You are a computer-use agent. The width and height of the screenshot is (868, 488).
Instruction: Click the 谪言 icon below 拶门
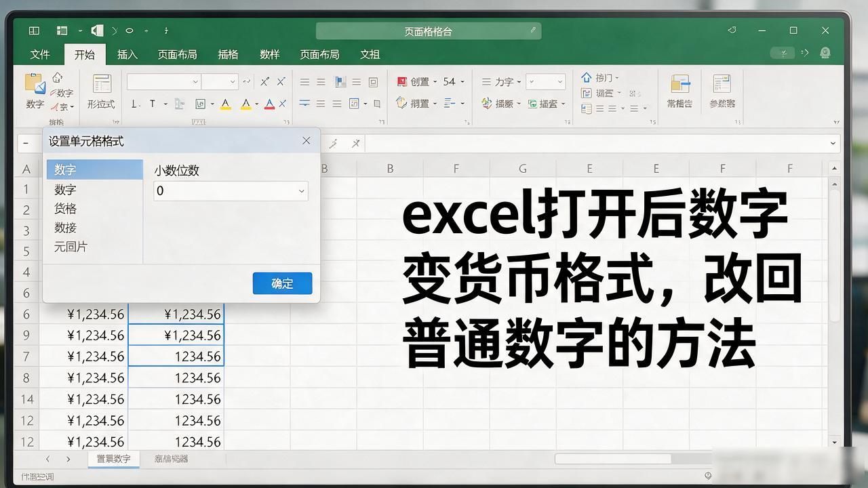tap(587, 93)
